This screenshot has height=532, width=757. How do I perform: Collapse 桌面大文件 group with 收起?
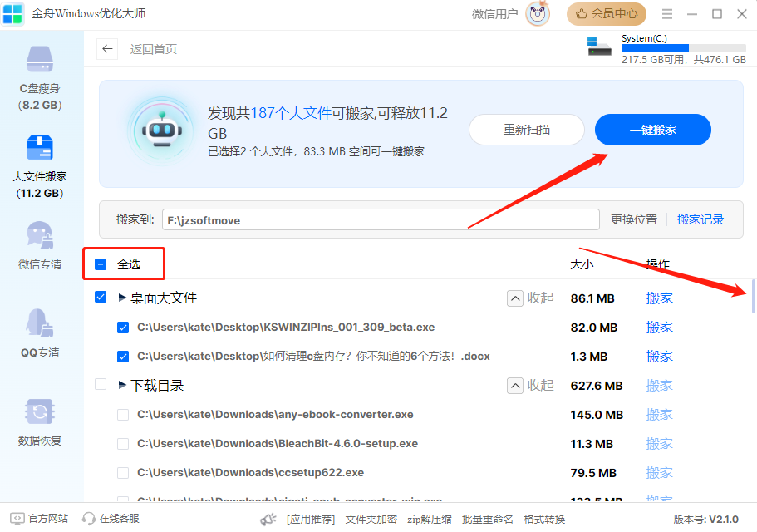[531, 298]
